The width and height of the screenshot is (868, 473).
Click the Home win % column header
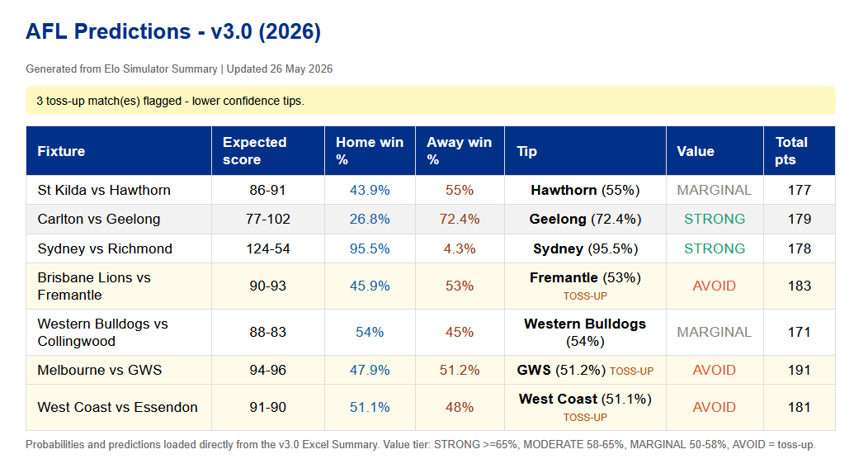click(370, 151)
